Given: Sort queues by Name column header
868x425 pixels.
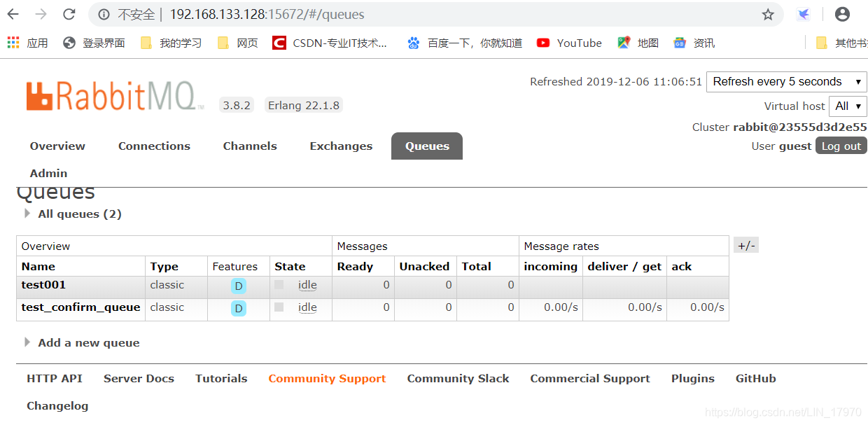Looking at the screenshot, I should [x=38, y=267].
